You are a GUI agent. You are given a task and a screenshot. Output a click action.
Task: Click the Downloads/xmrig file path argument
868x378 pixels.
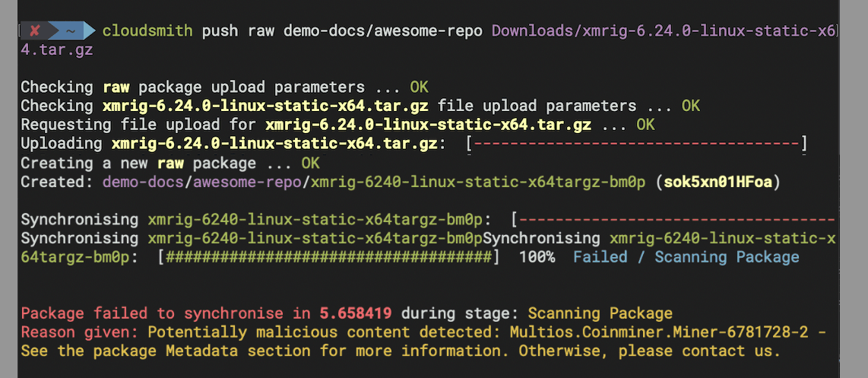663,31
